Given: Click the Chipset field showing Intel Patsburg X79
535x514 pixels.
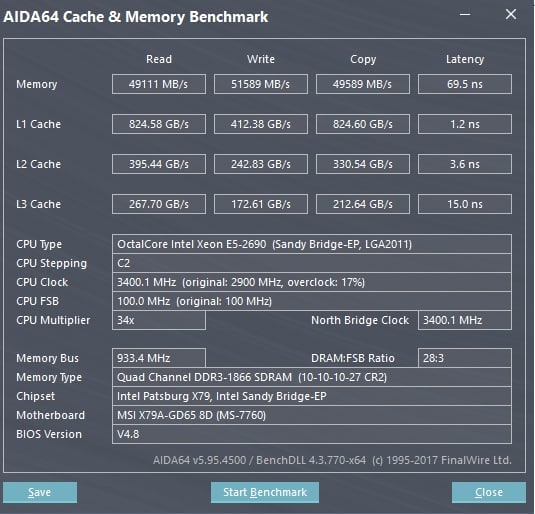Looking at the screenshot, I should click(312, 396).
